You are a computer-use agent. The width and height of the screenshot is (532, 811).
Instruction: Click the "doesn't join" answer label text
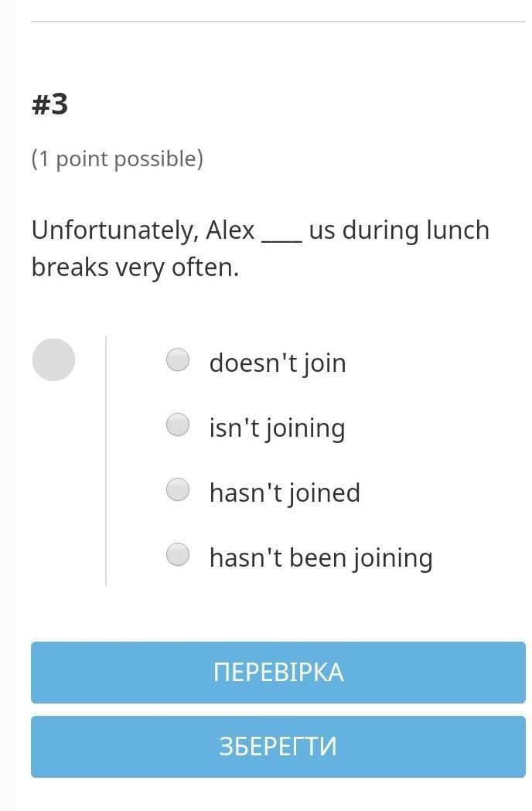click(278, 363)
